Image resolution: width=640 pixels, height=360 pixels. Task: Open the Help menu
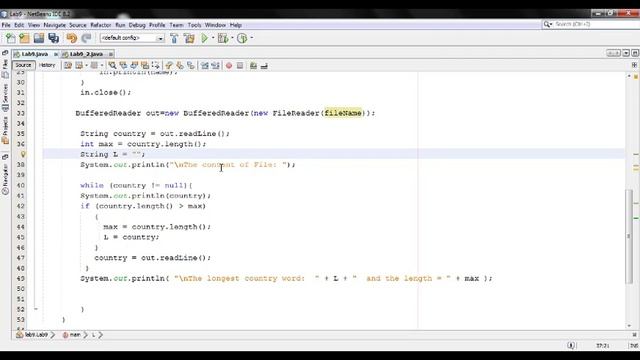(236, 25)
